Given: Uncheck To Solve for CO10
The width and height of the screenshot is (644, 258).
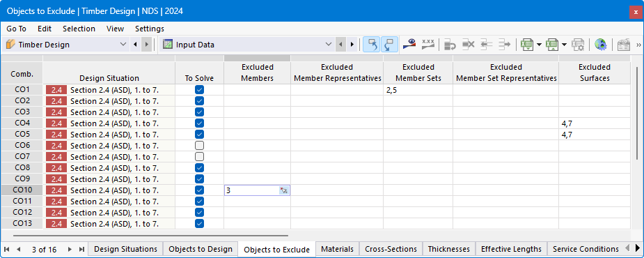Looking at the screenshot, I should click(x=200, y=190).
